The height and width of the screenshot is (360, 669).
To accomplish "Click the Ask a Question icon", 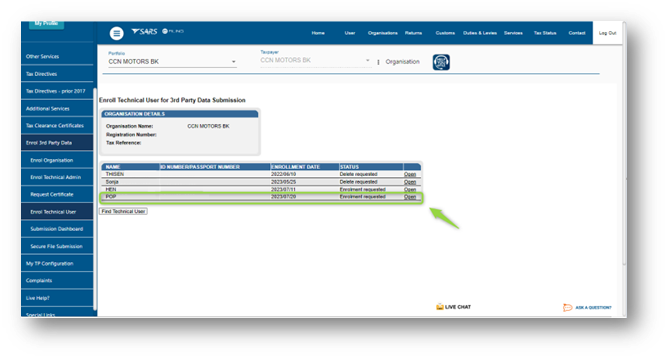I will 567,308.
